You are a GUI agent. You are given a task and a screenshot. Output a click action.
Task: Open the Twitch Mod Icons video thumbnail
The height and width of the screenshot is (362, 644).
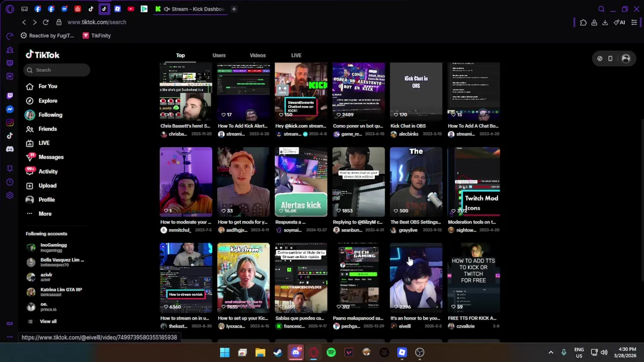(x=474, y=182)
